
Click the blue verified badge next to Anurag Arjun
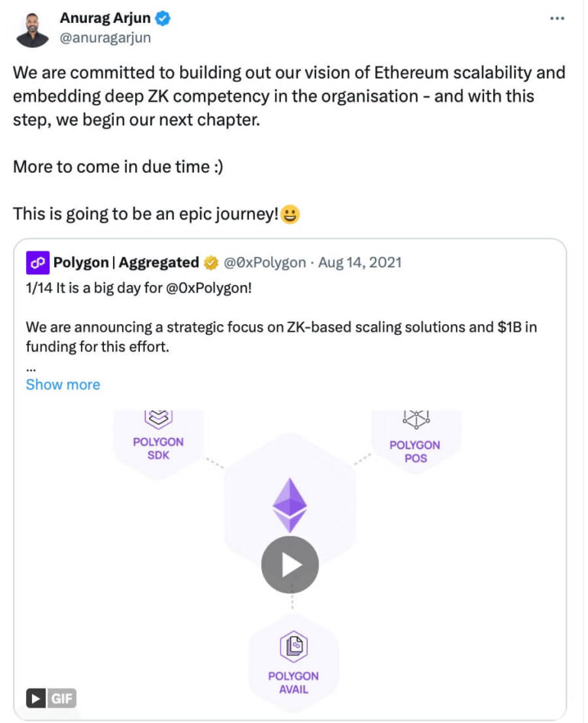pyautogui.click(x=164, y=18)
